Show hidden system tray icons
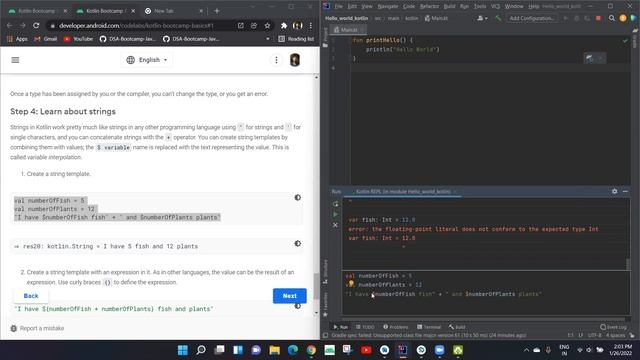The width and height of the screenshot is (640, 360). (526, 350)
